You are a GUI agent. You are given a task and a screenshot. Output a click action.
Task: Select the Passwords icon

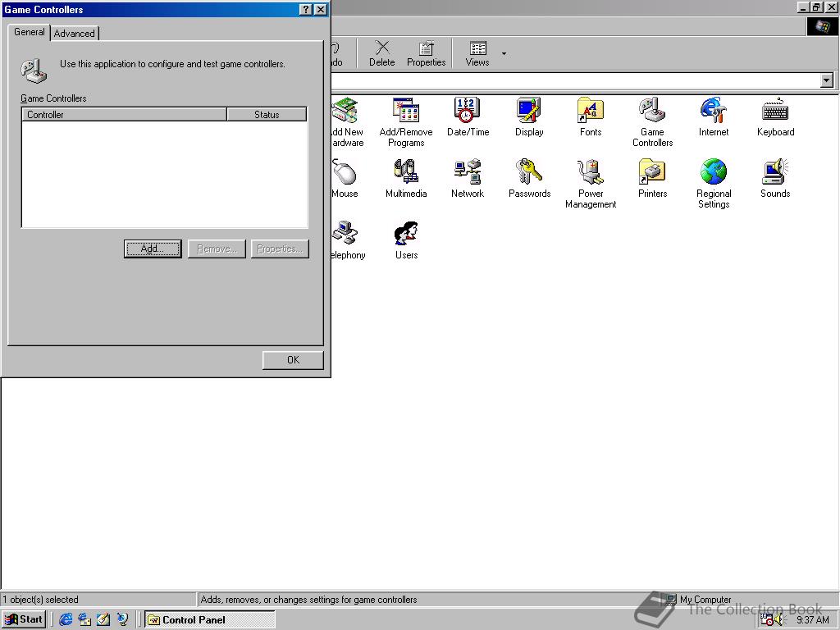tap(529, 178)
